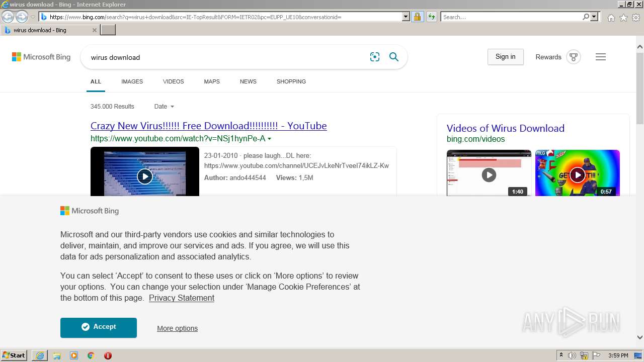Click the Sign in button
Image resolution: width=644 pixels, height=362 pixels.
coord(505,57)
